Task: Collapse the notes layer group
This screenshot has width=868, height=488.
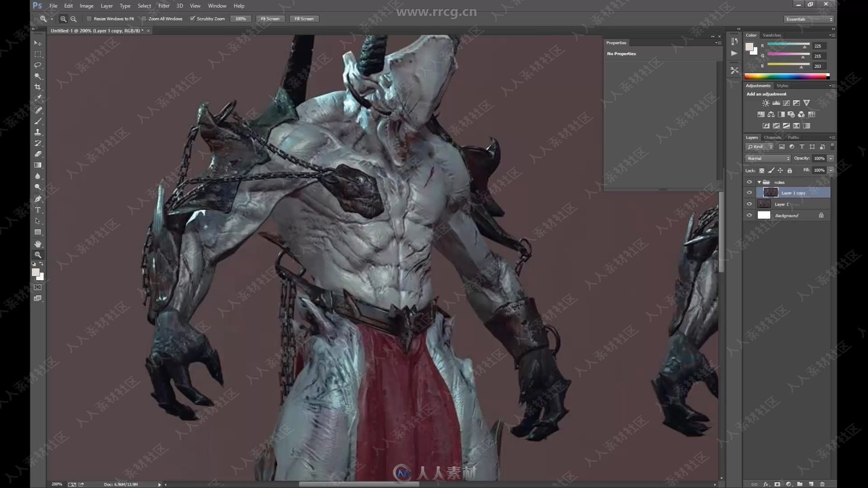Action: click(759, 182)
